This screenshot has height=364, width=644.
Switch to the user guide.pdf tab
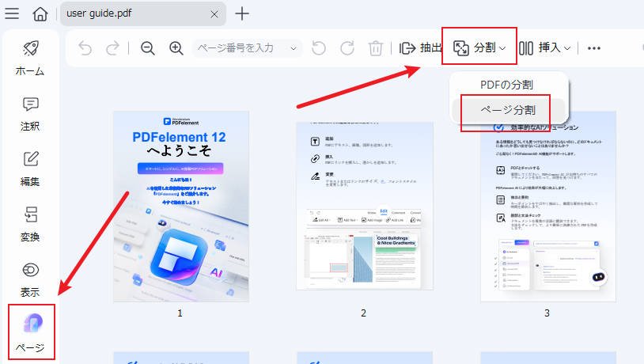(143, 13)
